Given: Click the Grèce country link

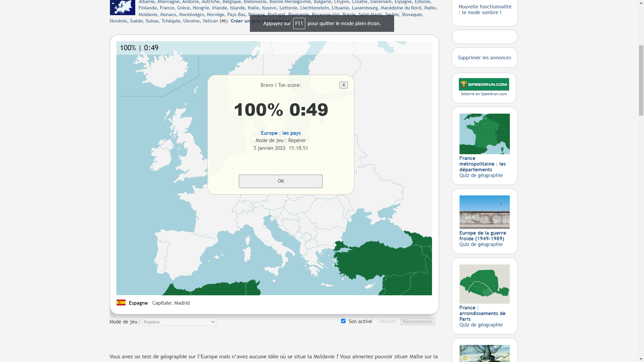Looking at the screenshot, I should click(183, 8).
